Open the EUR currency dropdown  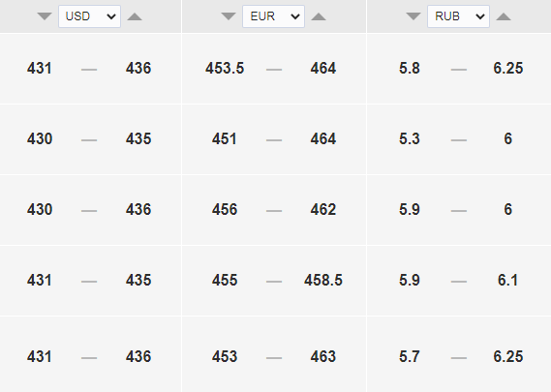coord(273,16)
